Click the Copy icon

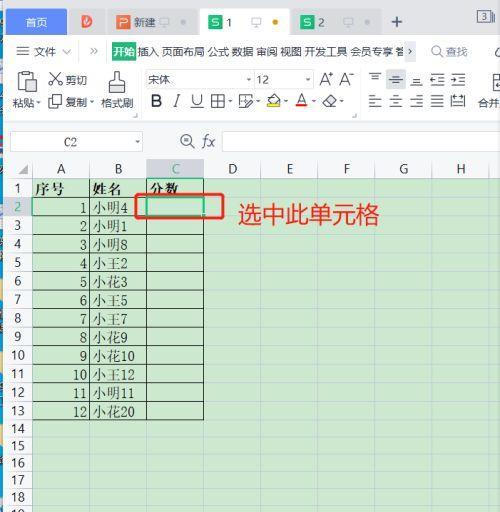[x=55, y=102]
